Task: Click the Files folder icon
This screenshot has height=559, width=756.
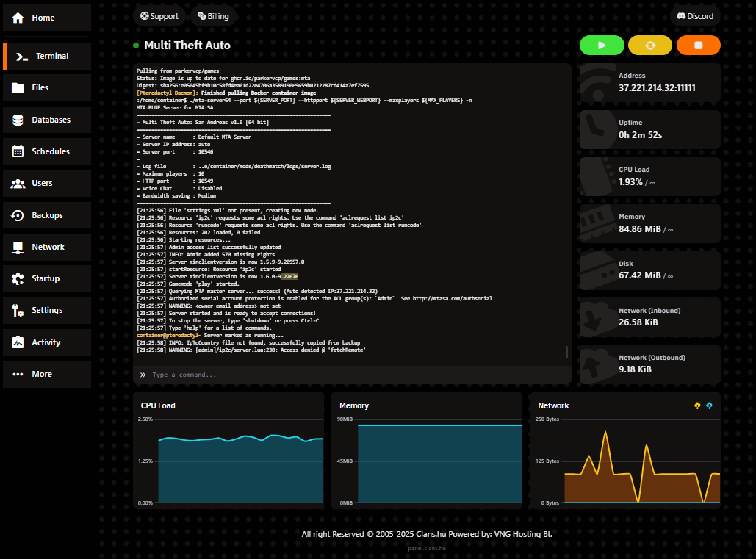Action: click(18, 87)
